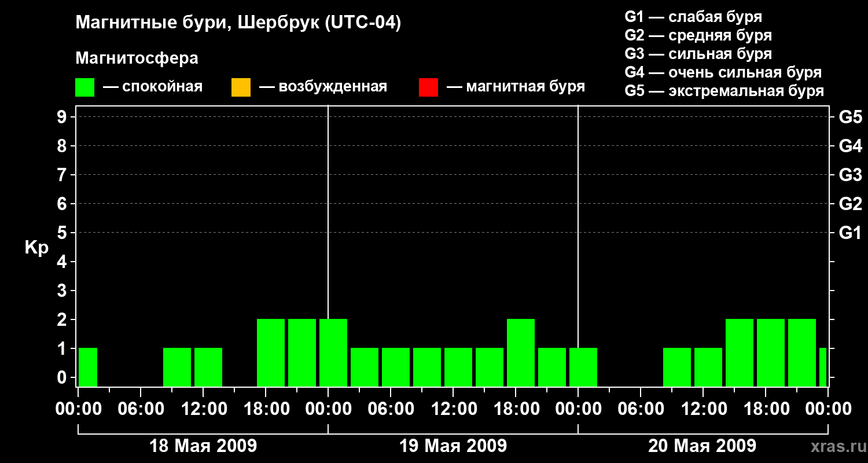Click the 'Магнитосфера' heading
The width and height of the screenshot is (868, 463).
coord(137,58)
